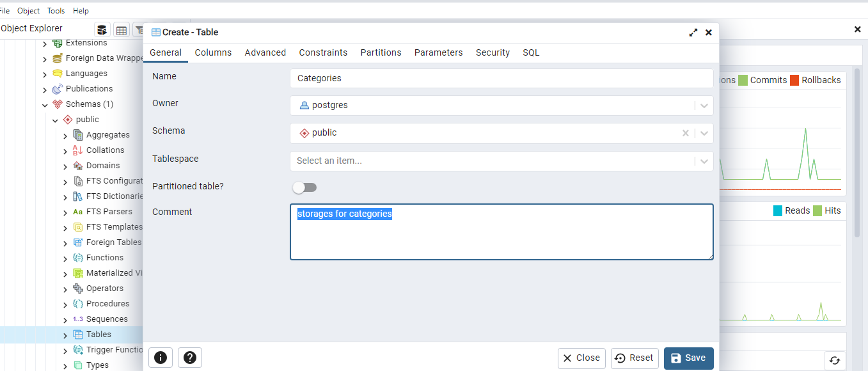Open help via question mark icon
This screenshot has width=868, height=371.
pos(189,358)
